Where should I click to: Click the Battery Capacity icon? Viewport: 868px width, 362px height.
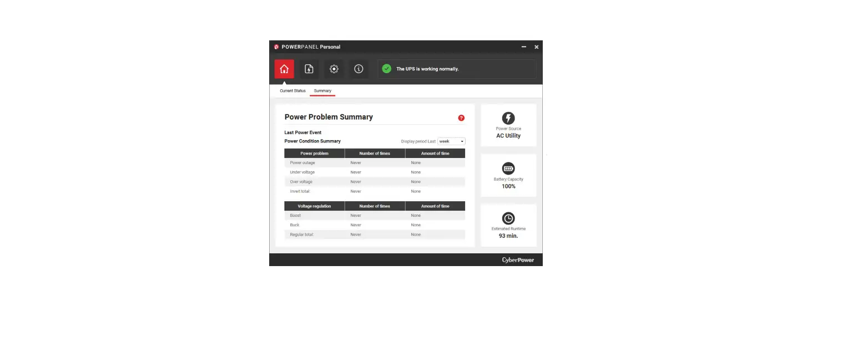coord(508,169)
